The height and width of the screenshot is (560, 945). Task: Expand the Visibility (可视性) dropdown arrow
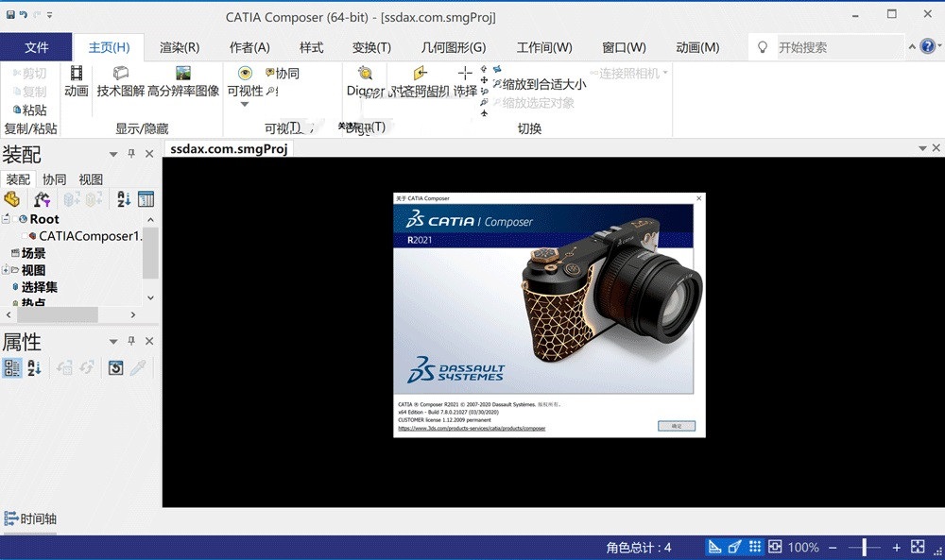coord(245,104)
